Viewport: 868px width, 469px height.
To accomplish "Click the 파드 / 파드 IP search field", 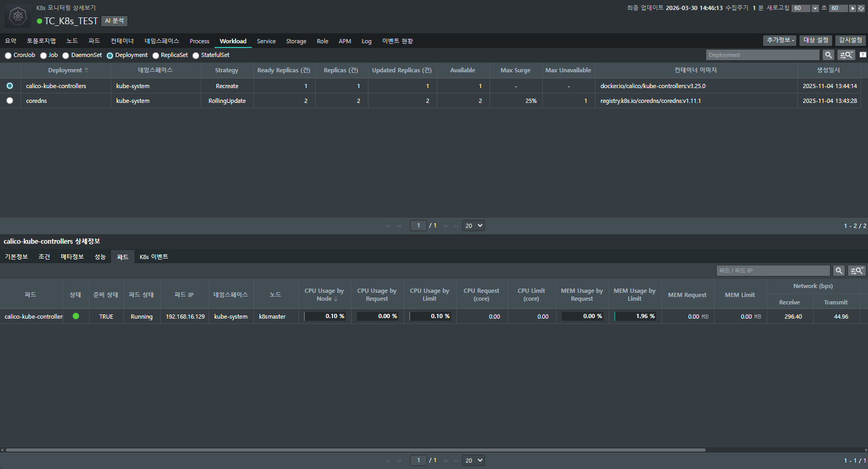I will tap(773, 271).
